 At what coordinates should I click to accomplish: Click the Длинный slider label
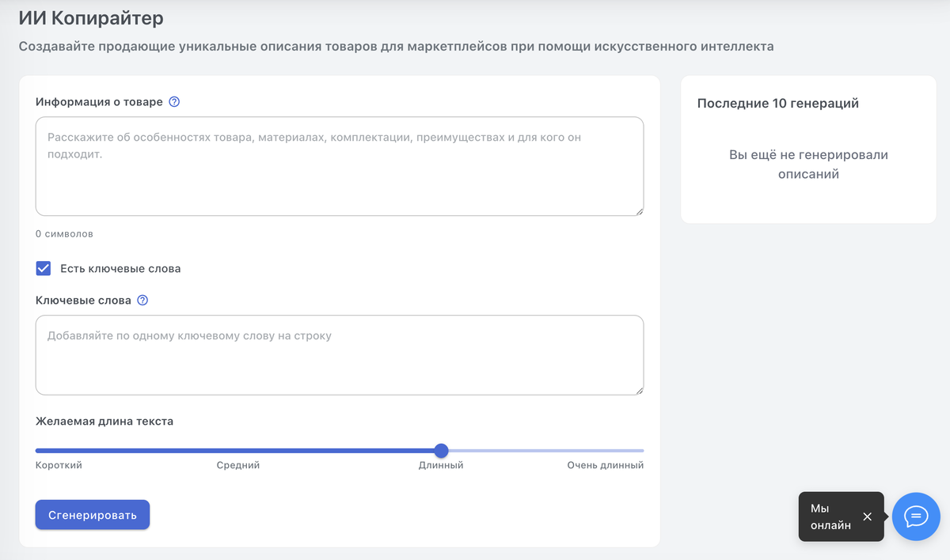click(x=441, y=465)
